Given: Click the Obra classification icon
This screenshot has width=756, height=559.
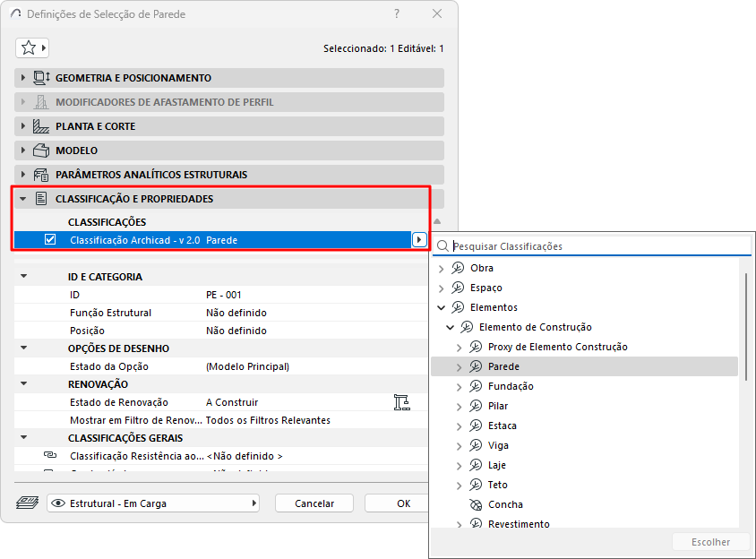Looking at the screenshot, I should 458,268.
